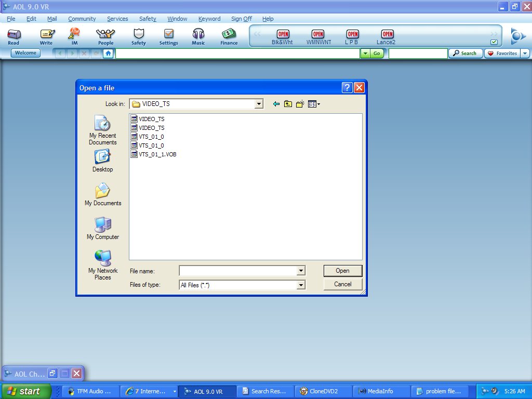The height and width of the screenshot is (399, 532).
Task: Expand the Internet Explorer taskbar group arrow
Action: (x=175, y=391)
